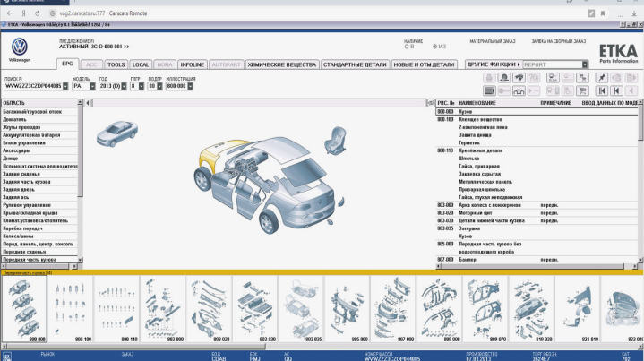Select Коробка передач in area list
This screenshot has height=361, width=644.
pos(39,228)
